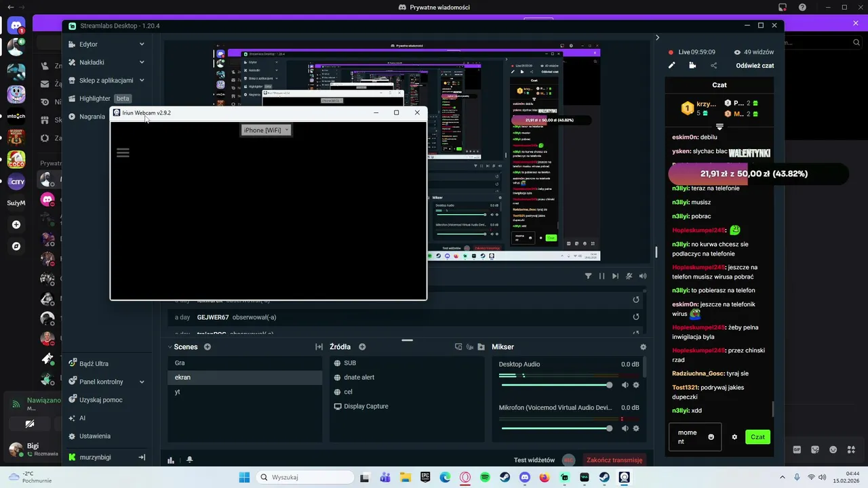Image resolution: width=868 pixels, height=488 pixels.
Task: Open AI menu item
Action: point(77,418)
